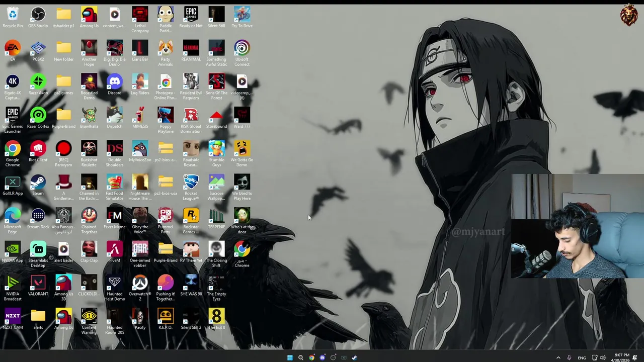Select the EA app desktop icon
Image resolution: width=644 pixels, height=362 pixels.
click(13, 51)
